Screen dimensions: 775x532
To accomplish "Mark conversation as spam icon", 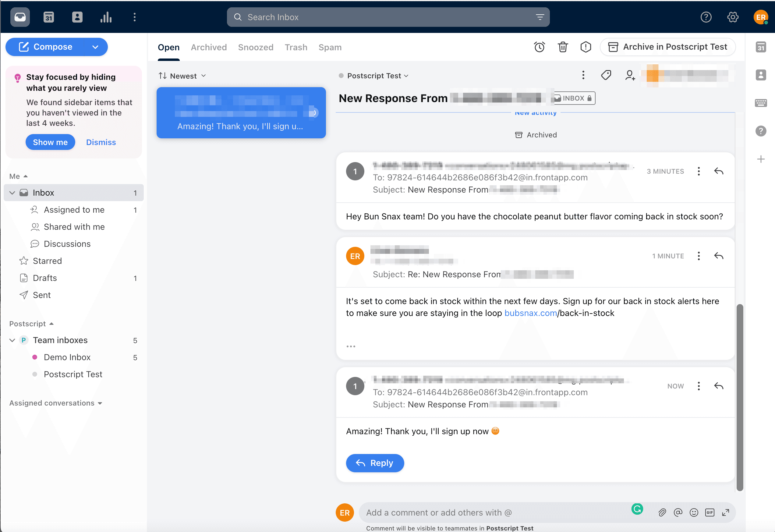I will pyautogui.click(x=586, y=47).
